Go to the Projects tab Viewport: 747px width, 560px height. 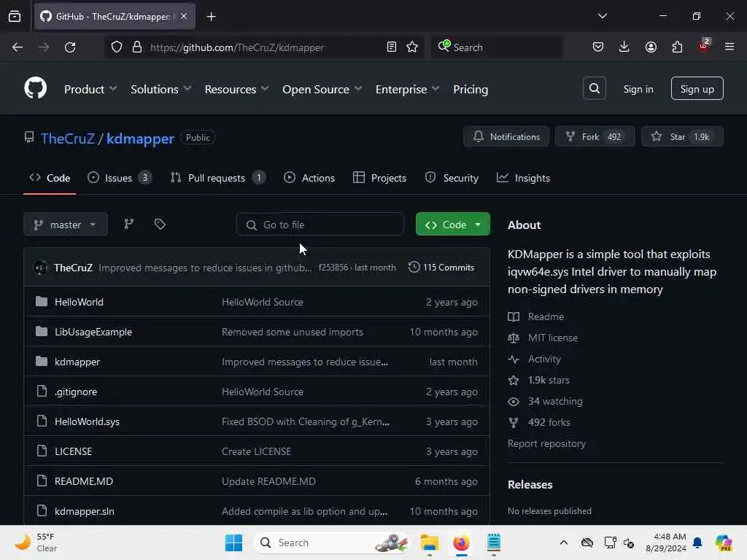pos(379,178)
